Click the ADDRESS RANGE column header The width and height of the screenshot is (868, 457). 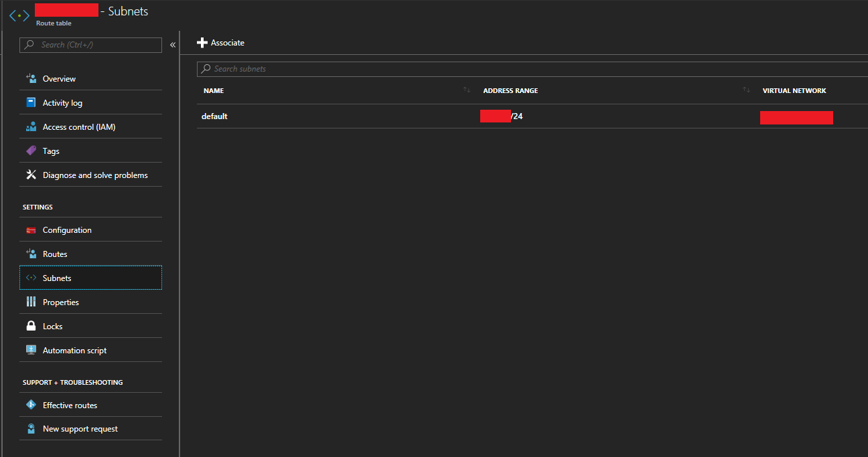pyautogui.click(x=510, y=90)
